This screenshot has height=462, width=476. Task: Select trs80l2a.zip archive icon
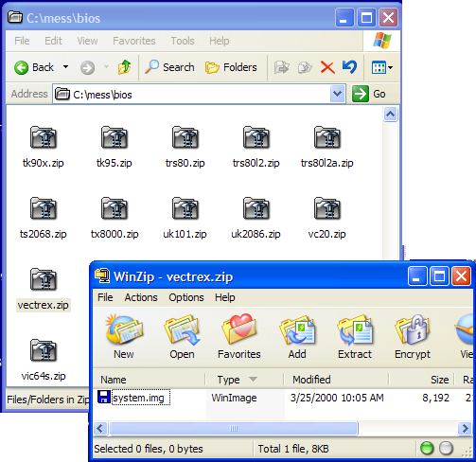point(327,137)
